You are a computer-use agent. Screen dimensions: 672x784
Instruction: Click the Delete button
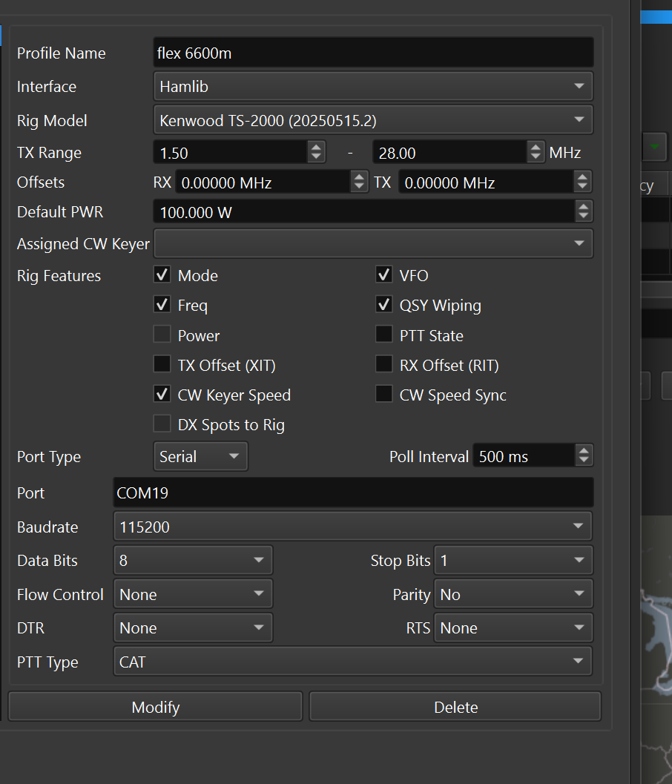click(x=455, y=707)
